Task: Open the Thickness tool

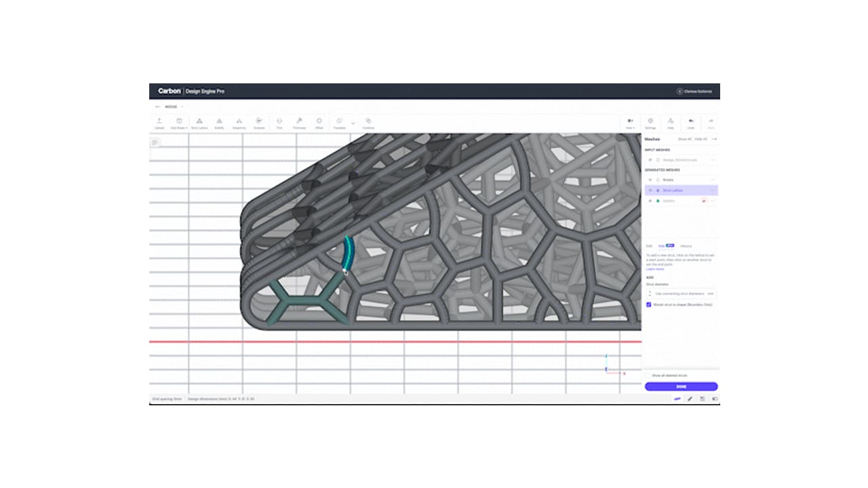Action: [x=299, y=122]
